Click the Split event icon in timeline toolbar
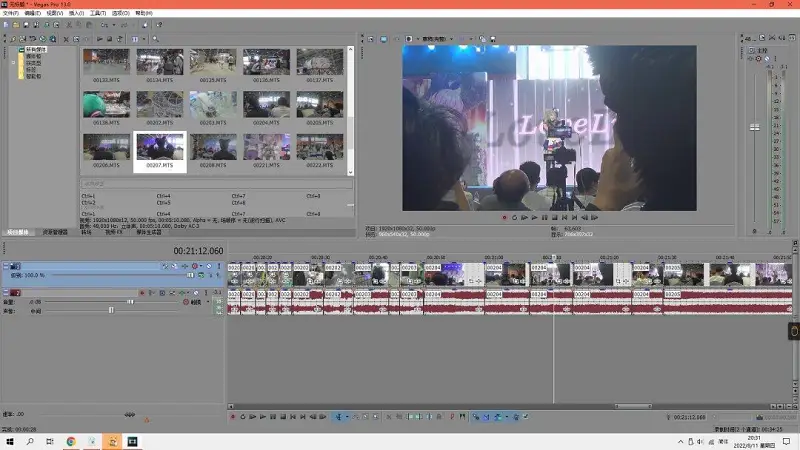The height and width of the screenshot is (450, 800). (x=429, y=417)
